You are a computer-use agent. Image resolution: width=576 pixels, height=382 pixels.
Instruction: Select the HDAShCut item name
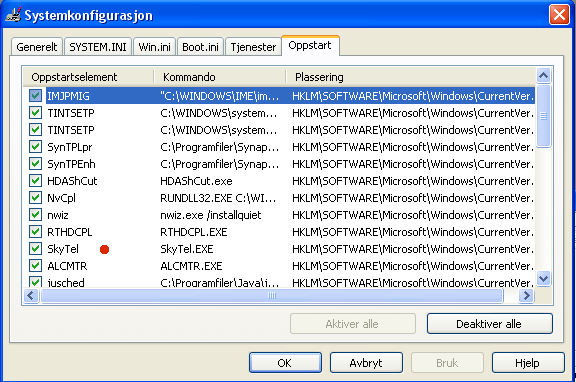click(x=72, y=181)
